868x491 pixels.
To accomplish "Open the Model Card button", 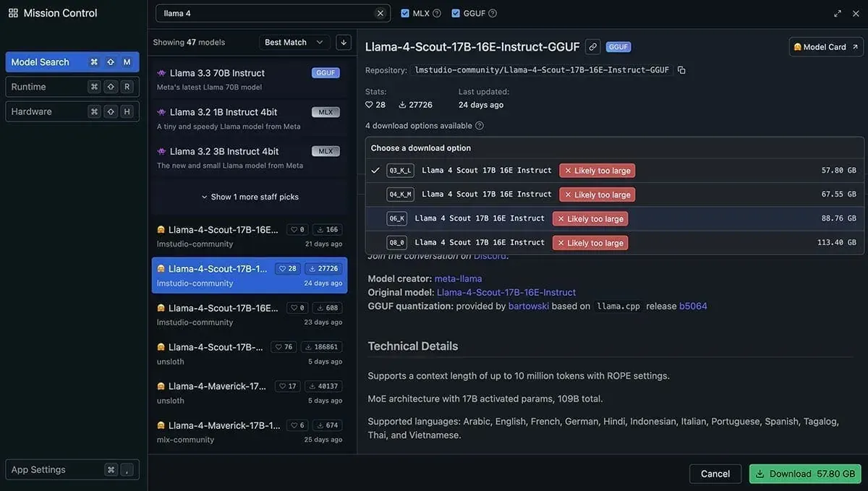I will 827,47.
